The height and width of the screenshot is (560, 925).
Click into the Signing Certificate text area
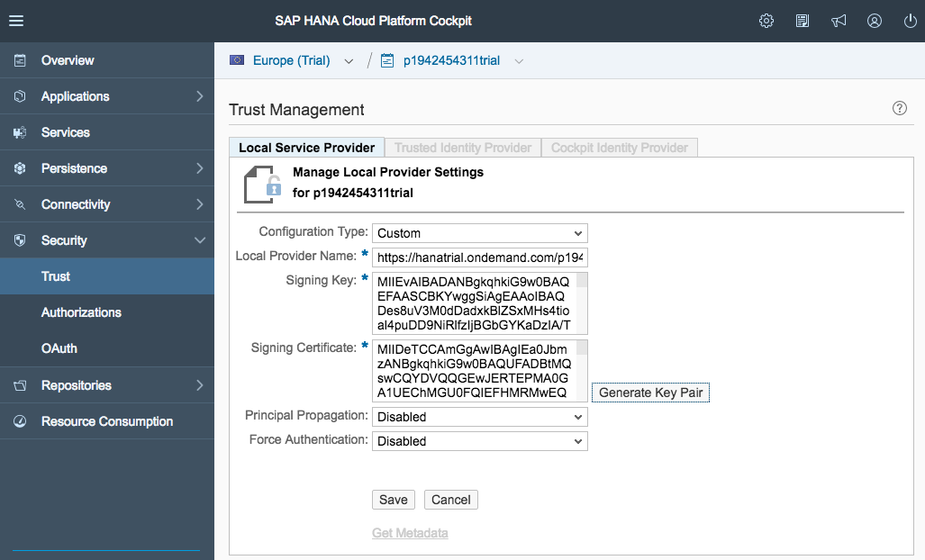[475, 371]
